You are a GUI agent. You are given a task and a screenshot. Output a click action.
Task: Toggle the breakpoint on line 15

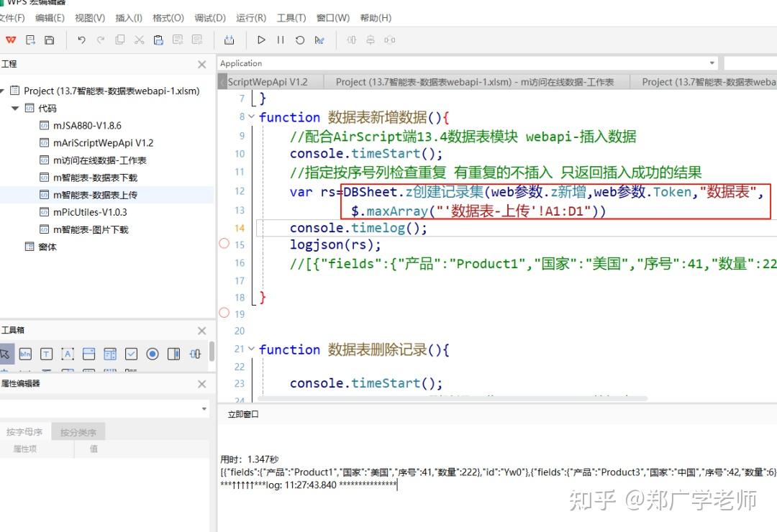[223, 244]
